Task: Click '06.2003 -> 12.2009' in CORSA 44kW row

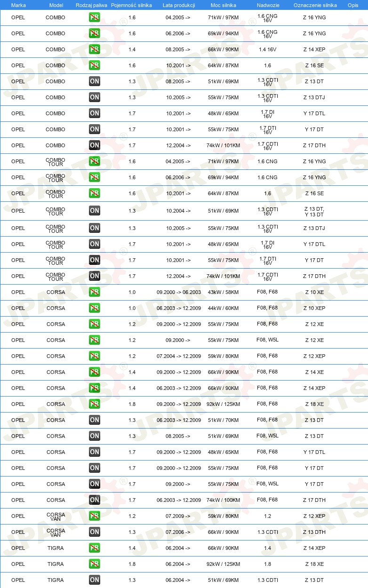Action: (179, 308)
